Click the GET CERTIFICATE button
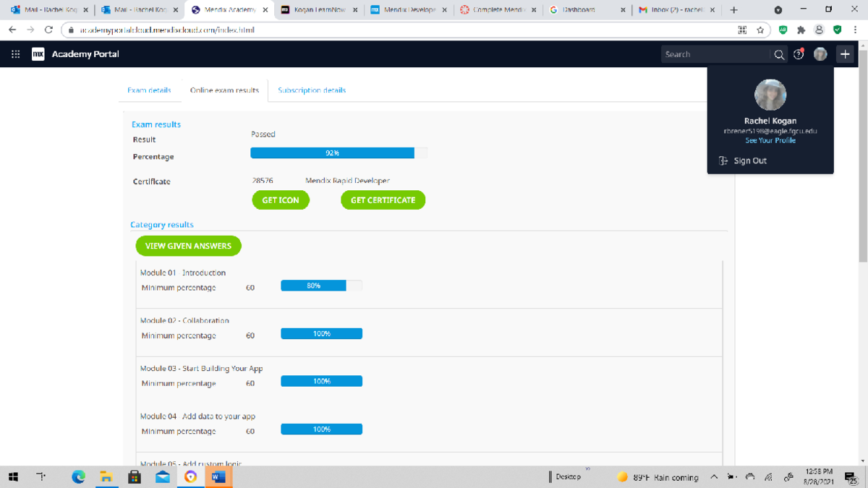Screen dimensions: 868x488 pos(383,200)
